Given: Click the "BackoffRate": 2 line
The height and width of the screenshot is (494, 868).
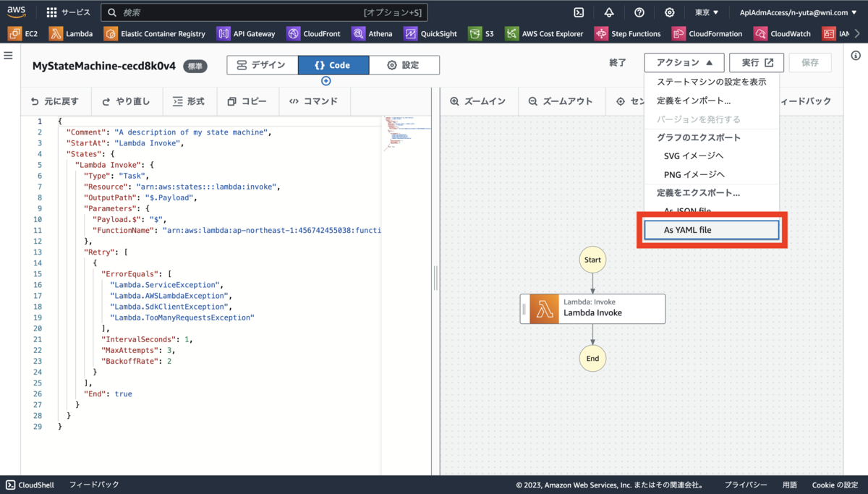Looking at the screenshot, I should pyautogui.click(x=136, y=361).
